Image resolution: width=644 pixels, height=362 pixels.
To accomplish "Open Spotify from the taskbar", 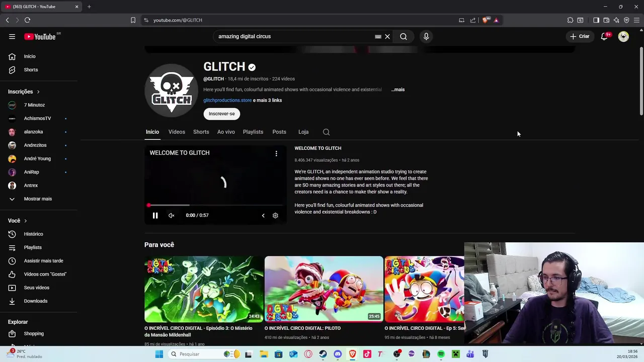I will pos(441,354).
